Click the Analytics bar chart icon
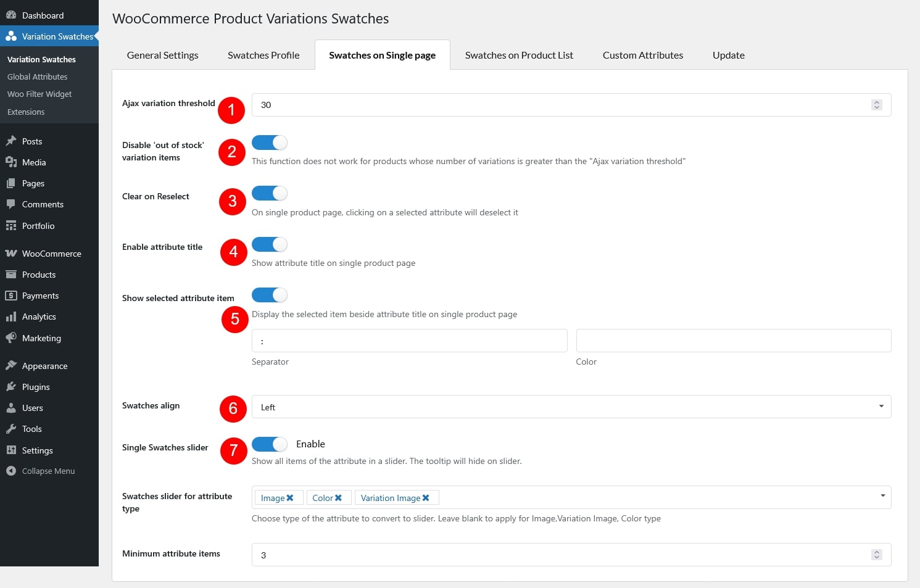 [x=11, y=317]
